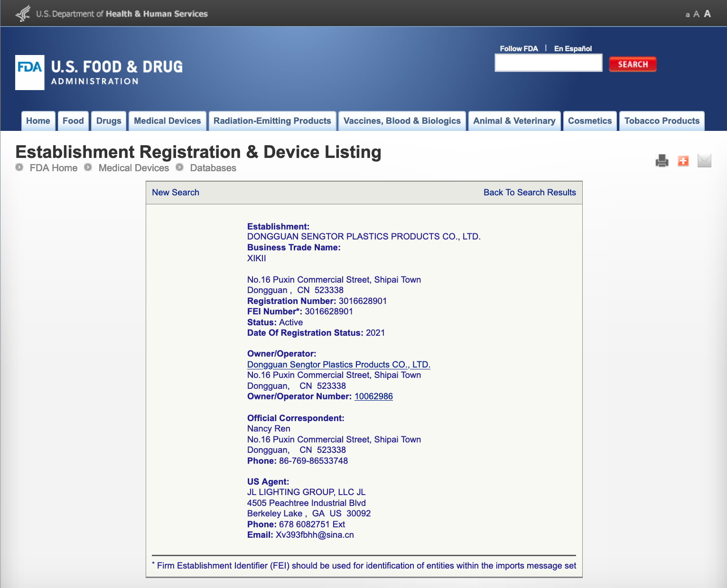The width and height of the screenshot is (727, 588).
Task: Select smallest font size 'a'
Action: 688,15
